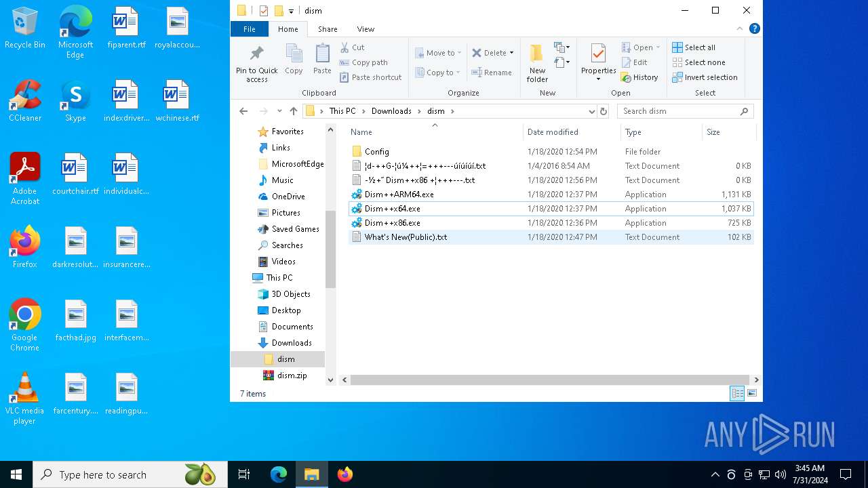Switch to the Home ribbon tab
Screen dimensions: 868x488
288,29
